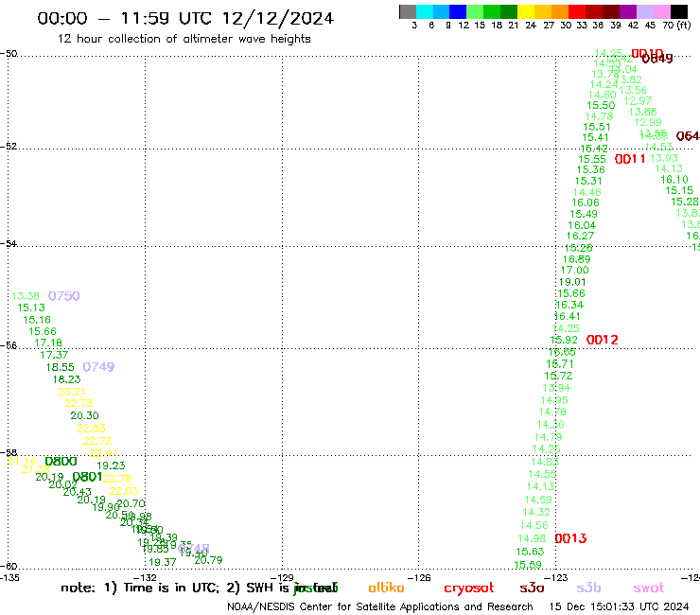Click subtitle "12 hour collection of altimeter wave heights"
Image resolution: width=700 pixels, height=615 pixels.
184,39
